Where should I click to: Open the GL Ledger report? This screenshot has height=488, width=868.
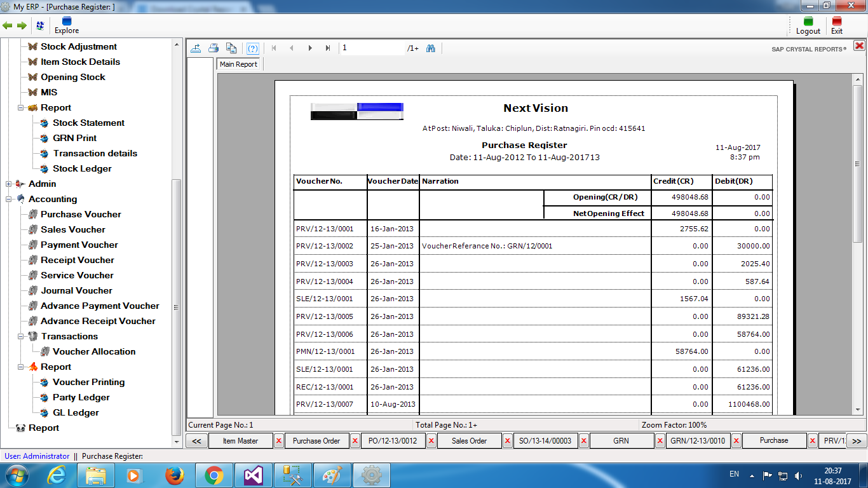point(76,413)
